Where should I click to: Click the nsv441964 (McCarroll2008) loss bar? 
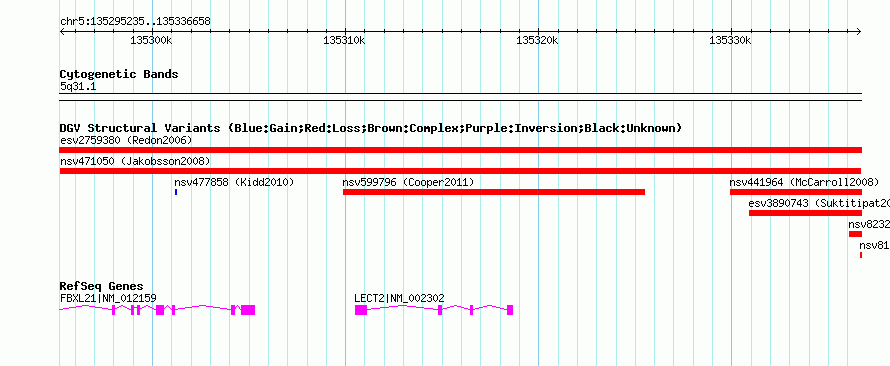pos(796,192)
